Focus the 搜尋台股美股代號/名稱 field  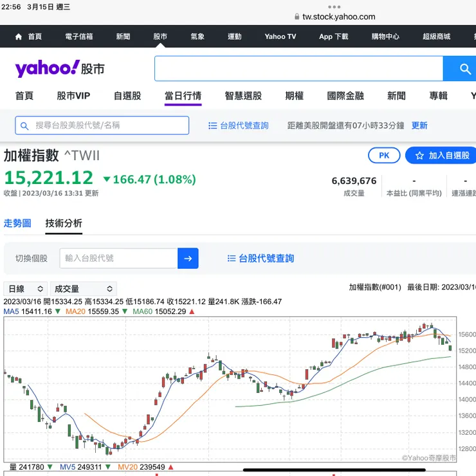point(102,125)
